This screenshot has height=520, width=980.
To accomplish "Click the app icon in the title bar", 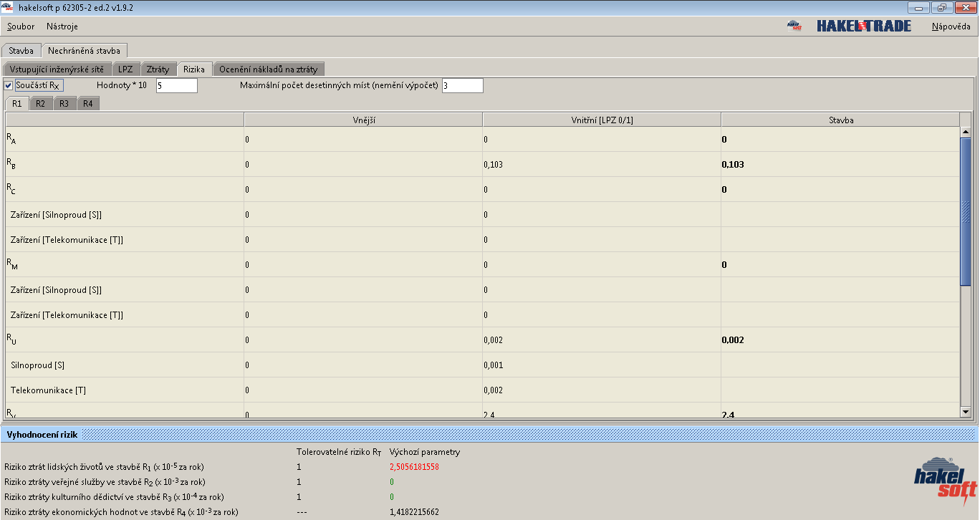I will point(8,7).
